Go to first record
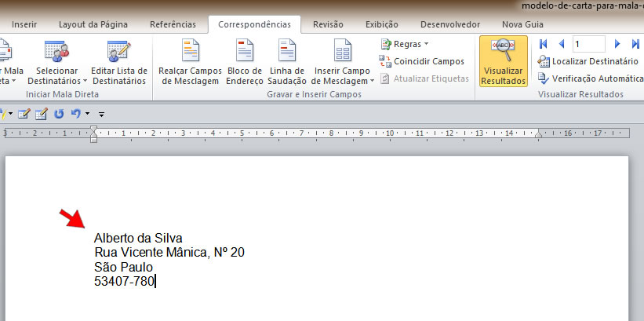This screenshot has height=321, width=644. (543, 44)
